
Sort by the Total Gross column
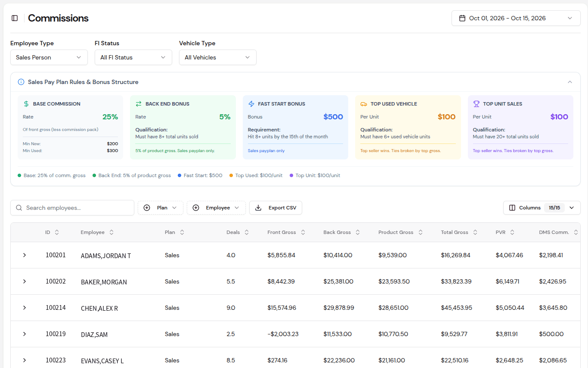pyautogui.click(x=459, y=232)
